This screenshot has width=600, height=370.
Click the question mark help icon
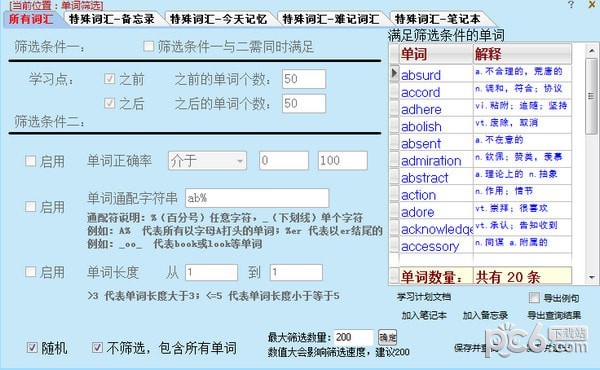571,5
